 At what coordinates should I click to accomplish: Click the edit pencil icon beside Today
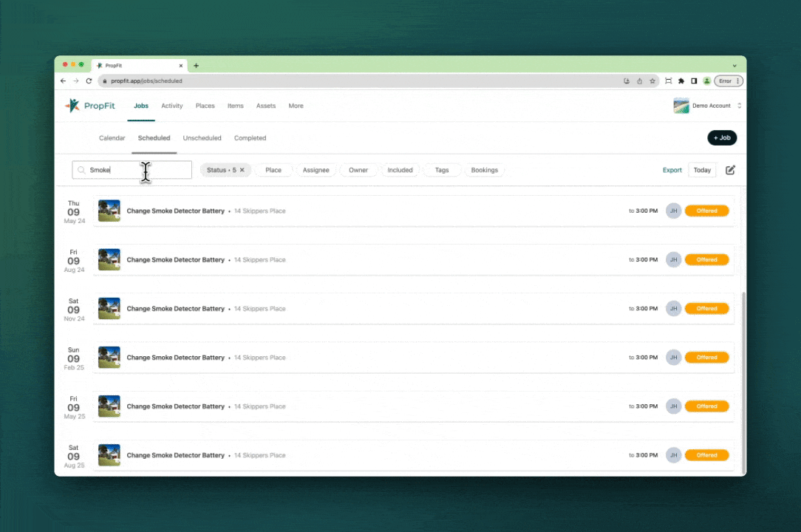coord(730,170)
